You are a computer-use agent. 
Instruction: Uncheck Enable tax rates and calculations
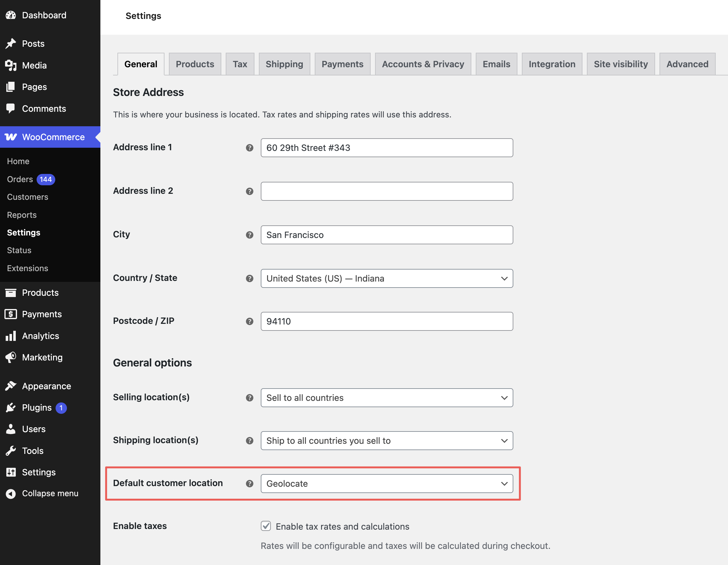pyautogui.click(x=265, y=526)
